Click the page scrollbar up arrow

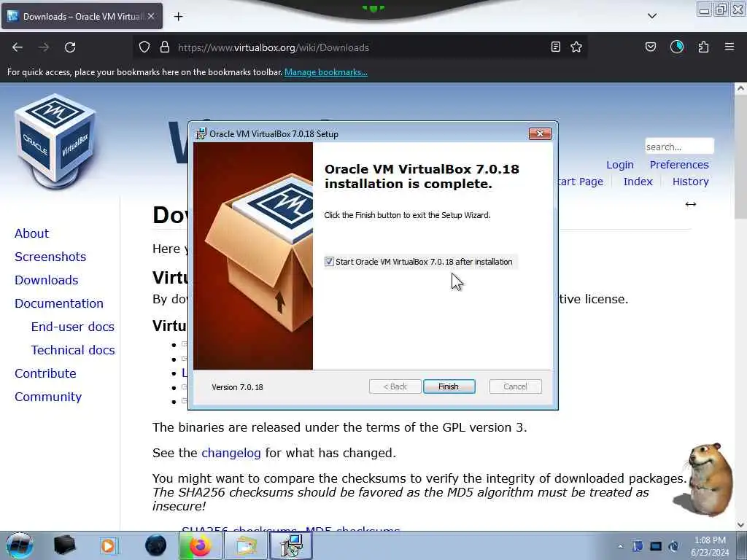pyautogui.click(x=740, y=88)
